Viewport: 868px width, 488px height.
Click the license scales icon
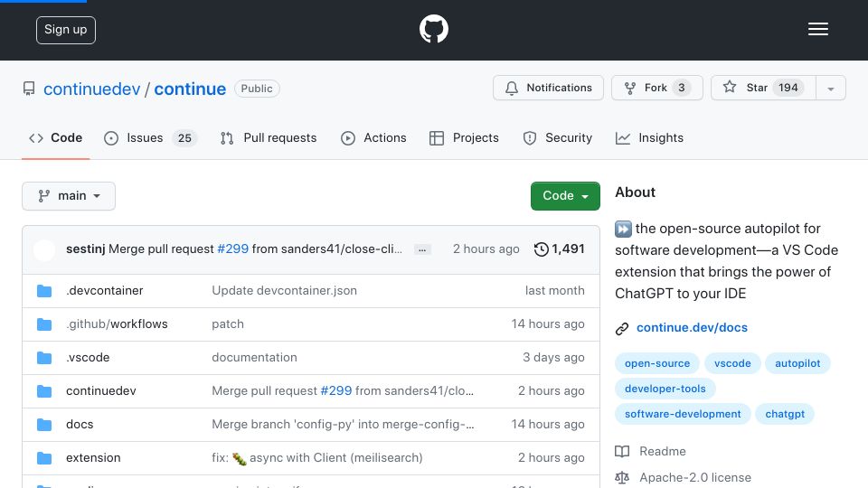pyautogui.click(x=622, y=477)
